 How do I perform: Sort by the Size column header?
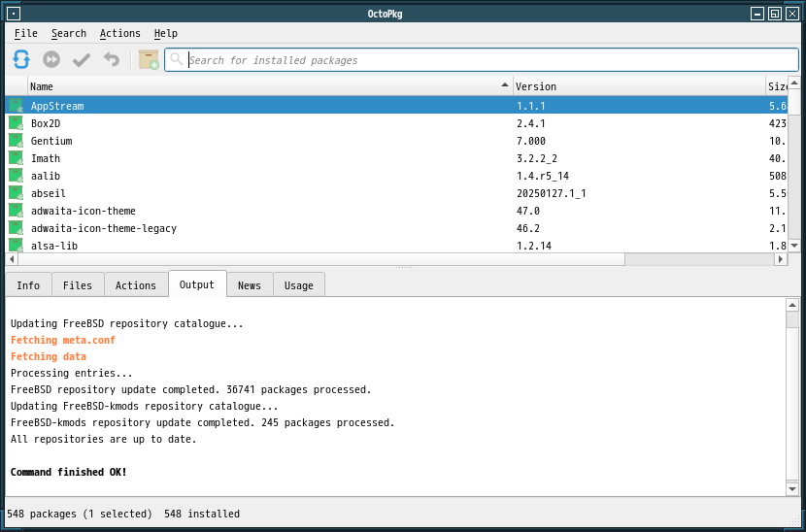[776, 86]
